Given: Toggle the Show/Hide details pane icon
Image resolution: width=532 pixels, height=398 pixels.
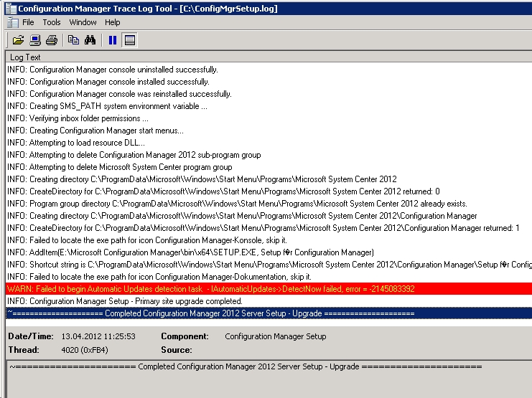Looking at the screenshot, I should click(x=130, y=40).
